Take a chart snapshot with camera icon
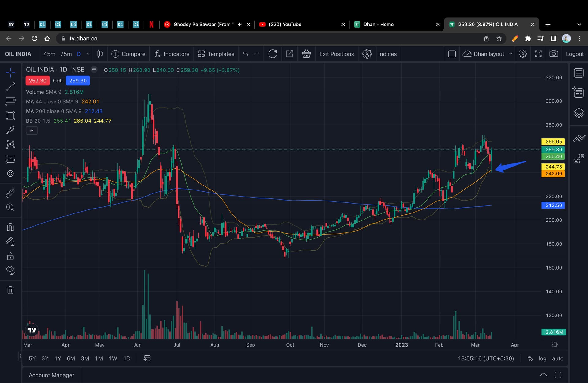The width and height of the screenshot is (588, 383). pos(553,54)
